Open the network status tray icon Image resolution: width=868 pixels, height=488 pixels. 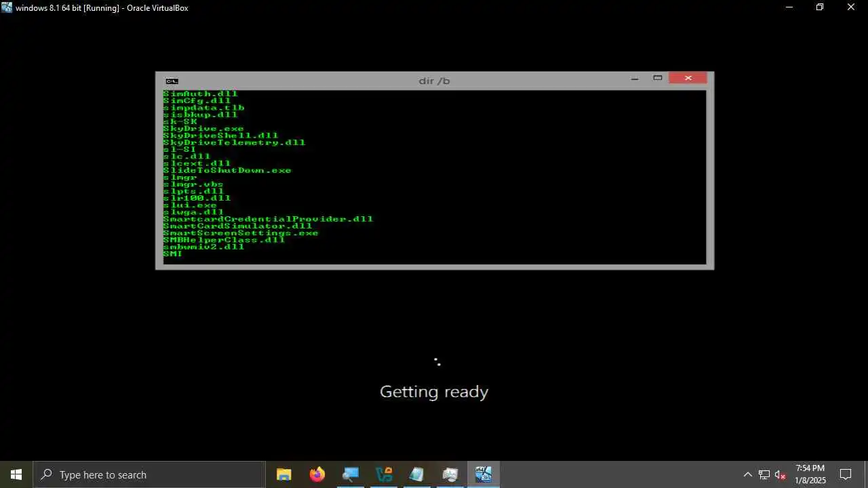point(764,474)
